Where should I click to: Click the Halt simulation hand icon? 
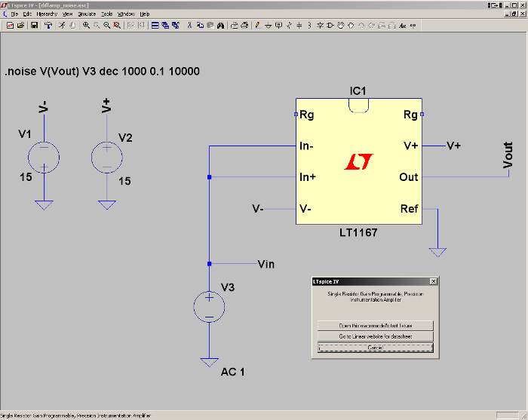[x=72, y=26]
